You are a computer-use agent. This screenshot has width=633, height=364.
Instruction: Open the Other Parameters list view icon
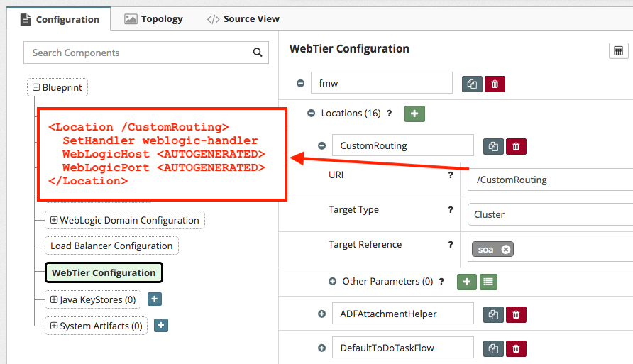488,282
